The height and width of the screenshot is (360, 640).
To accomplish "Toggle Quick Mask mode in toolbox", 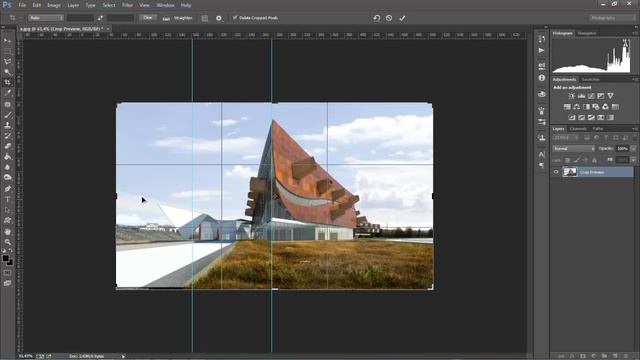I will click(x=7, y=273).
